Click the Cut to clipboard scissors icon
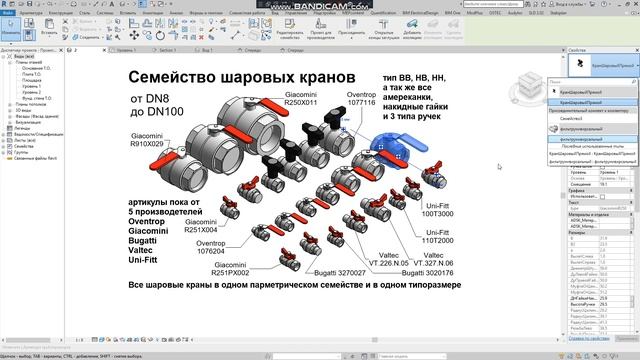The width and height of the screenshot is (640, 360). pyautogui.click(x=65, y=21)
